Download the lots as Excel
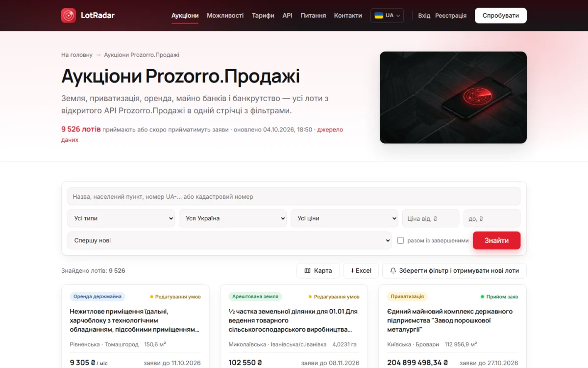The width and height of the screenshot is (588, 368). click(x=361, y=271)
